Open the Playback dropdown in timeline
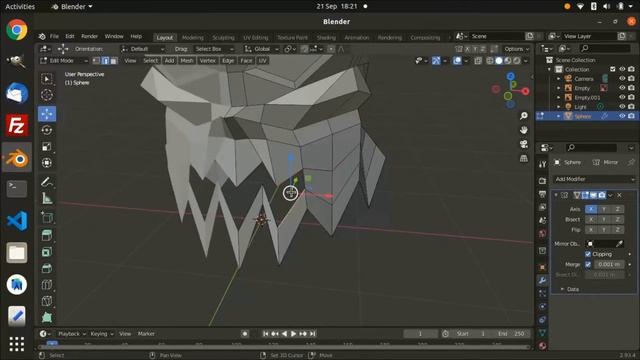This screenshot has height=360, width=640. point(72,334)
